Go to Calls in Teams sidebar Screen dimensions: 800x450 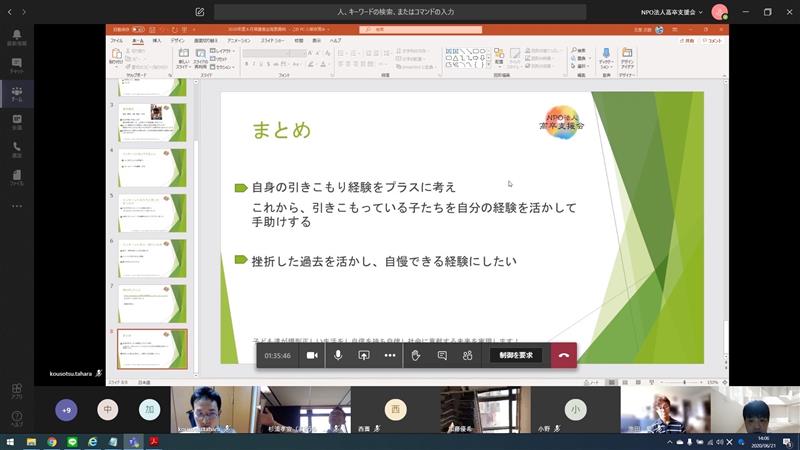coord(16,149)
